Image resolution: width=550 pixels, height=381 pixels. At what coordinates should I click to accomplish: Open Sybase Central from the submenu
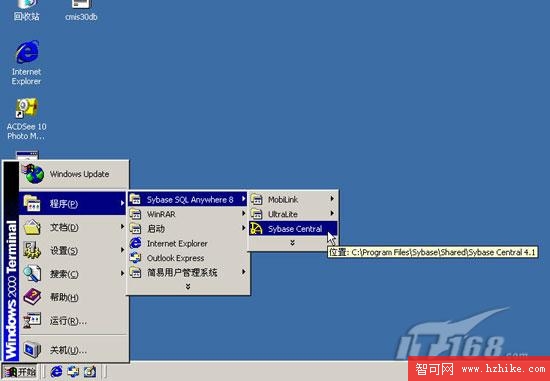click(x=293, y=229)
